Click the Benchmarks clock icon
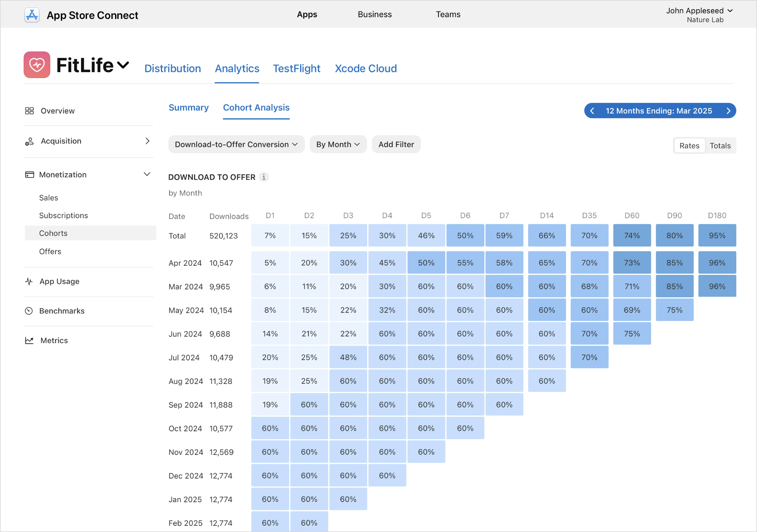 point(29,311)
